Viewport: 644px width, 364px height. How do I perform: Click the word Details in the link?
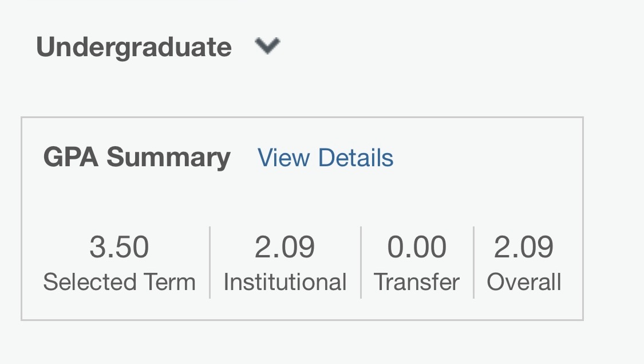point(355,158)
